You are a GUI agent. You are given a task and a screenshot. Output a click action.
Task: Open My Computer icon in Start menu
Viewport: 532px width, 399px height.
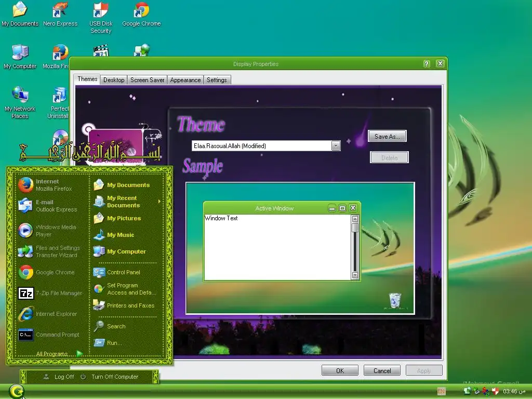click(99, 251)
